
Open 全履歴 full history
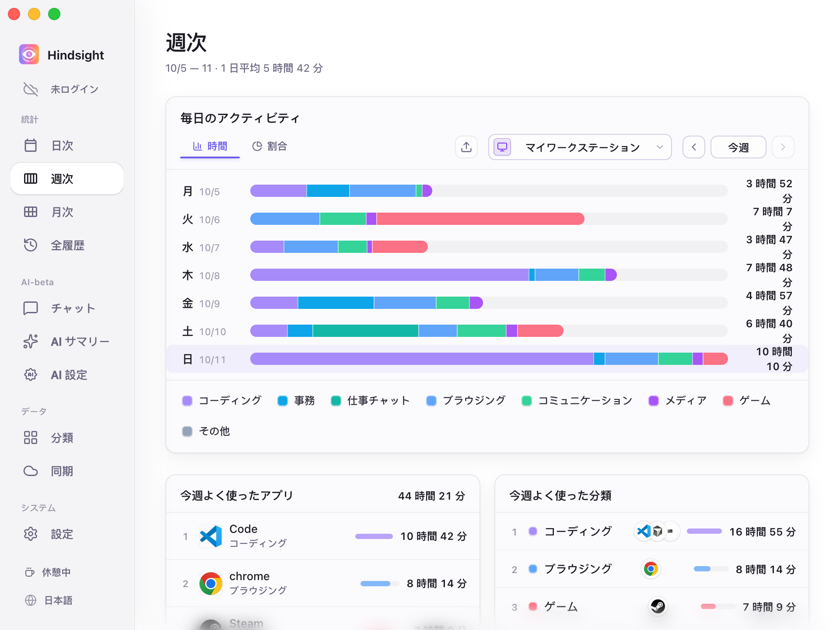point(66,245)
